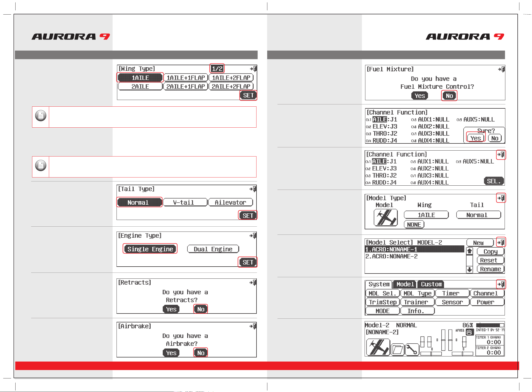Image resolution: width=532 pixels, height=392 pixels.
Task: Open the Tail Normal selector on Model Type screen
Action: (478, 215)
